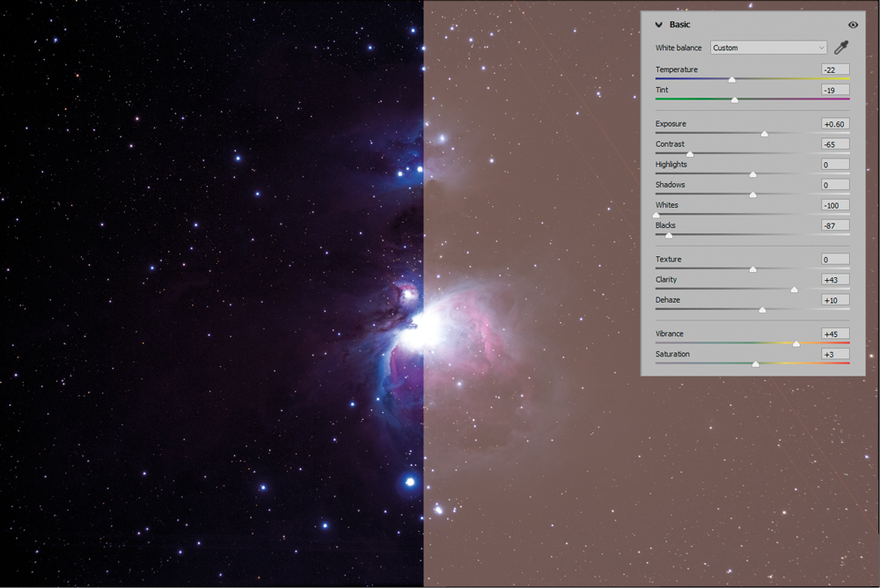Select the Texture value field
The height and width of the screenshot is (588, 880).
point(835,259)
